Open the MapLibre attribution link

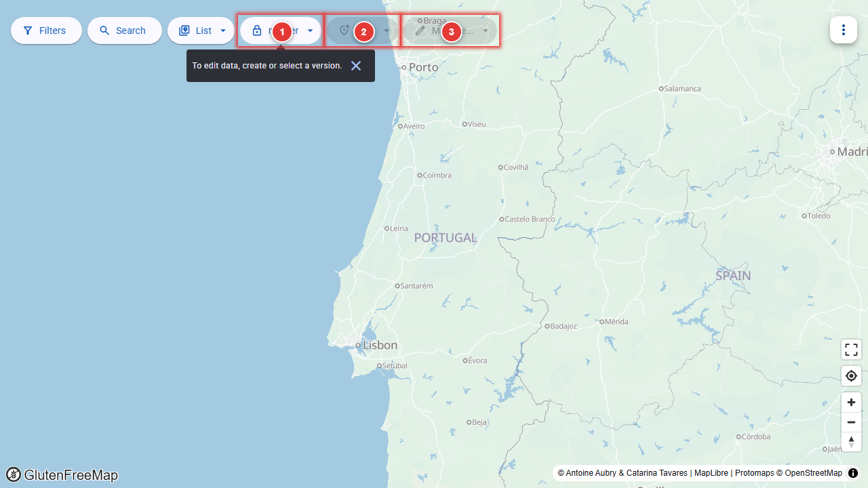(711, 473)
